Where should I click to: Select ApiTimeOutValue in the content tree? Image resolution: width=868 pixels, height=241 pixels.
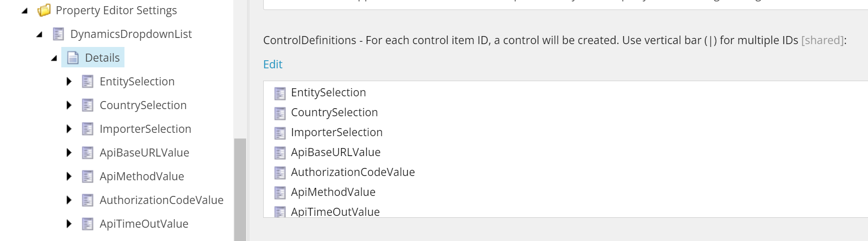pyautogui.click(x=144, y=224)
